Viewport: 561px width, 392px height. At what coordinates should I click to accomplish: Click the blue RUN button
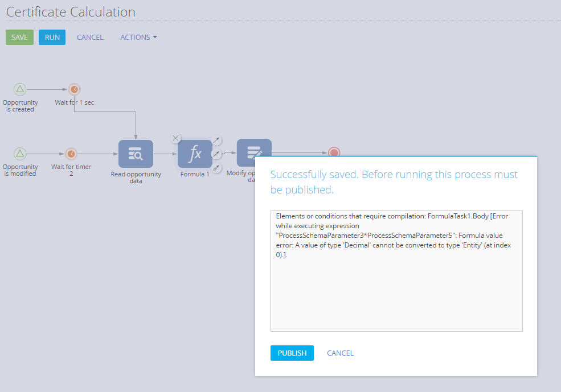point(52,37)
